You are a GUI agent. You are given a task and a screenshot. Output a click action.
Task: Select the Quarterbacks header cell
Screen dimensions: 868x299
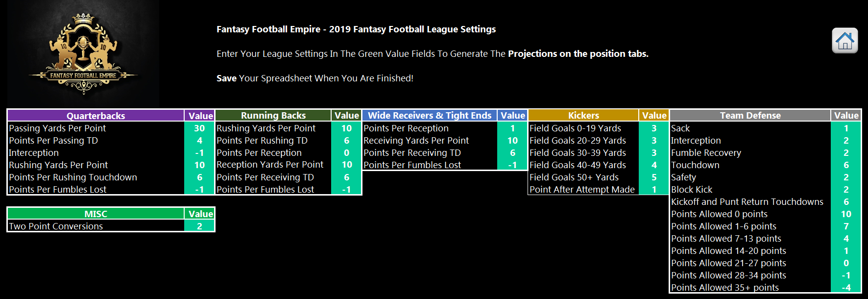coord(96,116)
